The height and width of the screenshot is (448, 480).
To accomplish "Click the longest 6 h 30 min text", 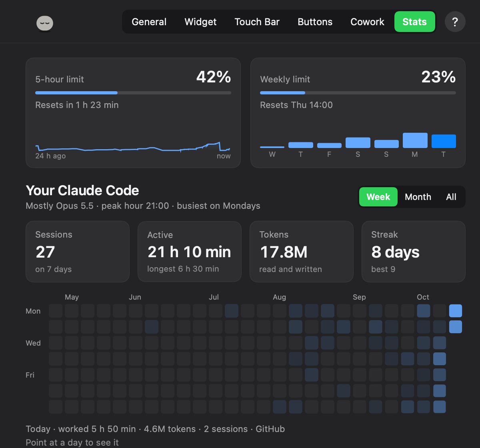I will pos(183,269).
